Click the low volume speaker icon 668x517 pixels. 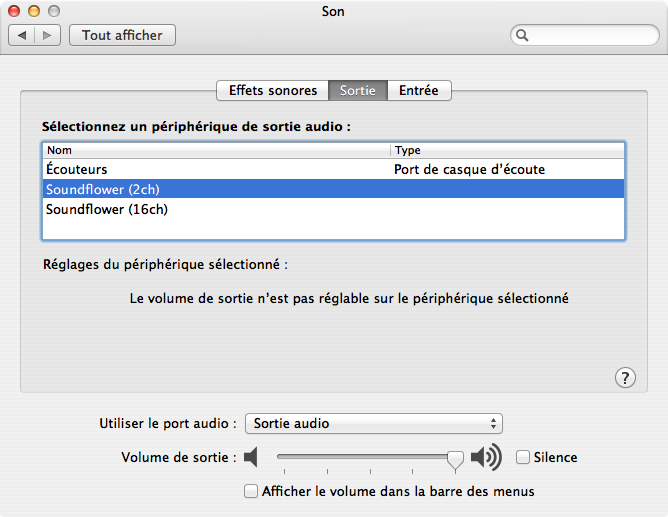251,457
